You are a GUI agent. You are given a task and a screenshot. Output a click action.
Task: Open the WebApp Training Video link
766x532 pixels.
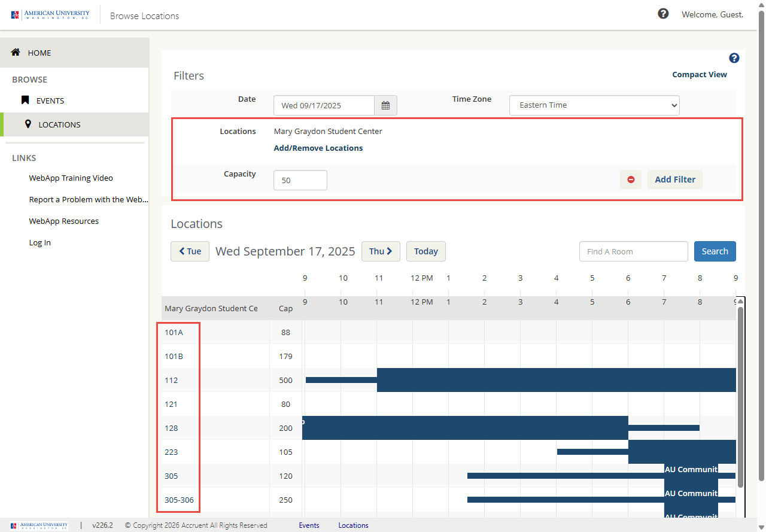pyautogui.click(x=71, y=178)
